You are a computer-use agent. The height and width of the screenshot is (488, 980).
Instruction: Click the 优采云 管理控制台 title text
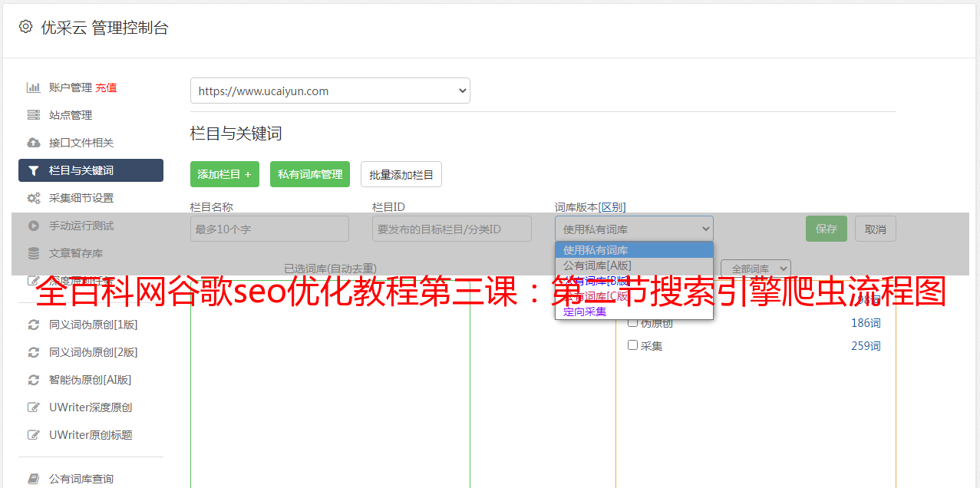104,28
